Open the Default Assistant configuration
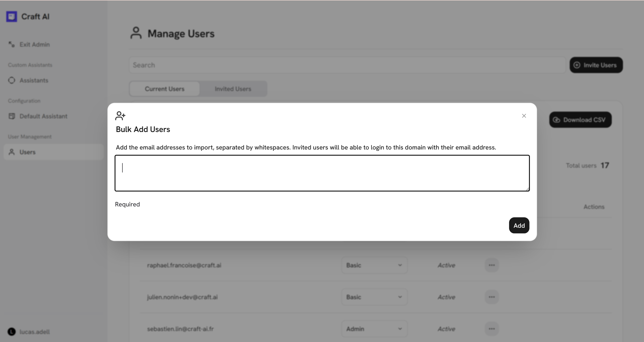 click(43, 116)
